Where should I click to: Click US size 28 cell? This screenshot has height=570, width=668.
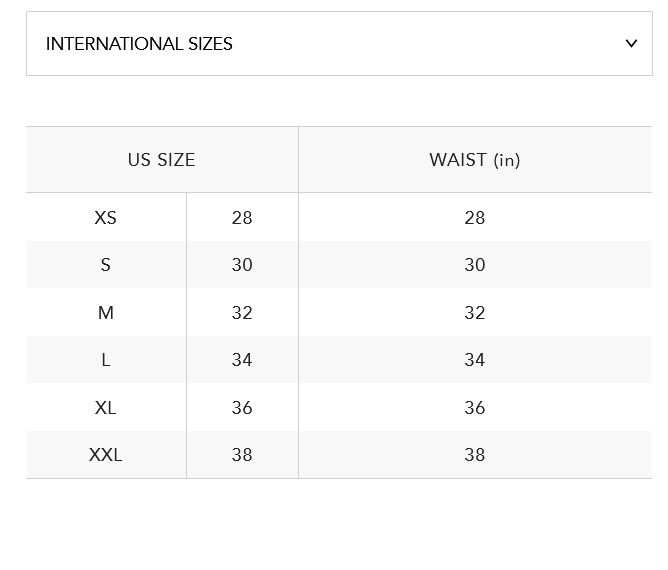coord(242,218)
